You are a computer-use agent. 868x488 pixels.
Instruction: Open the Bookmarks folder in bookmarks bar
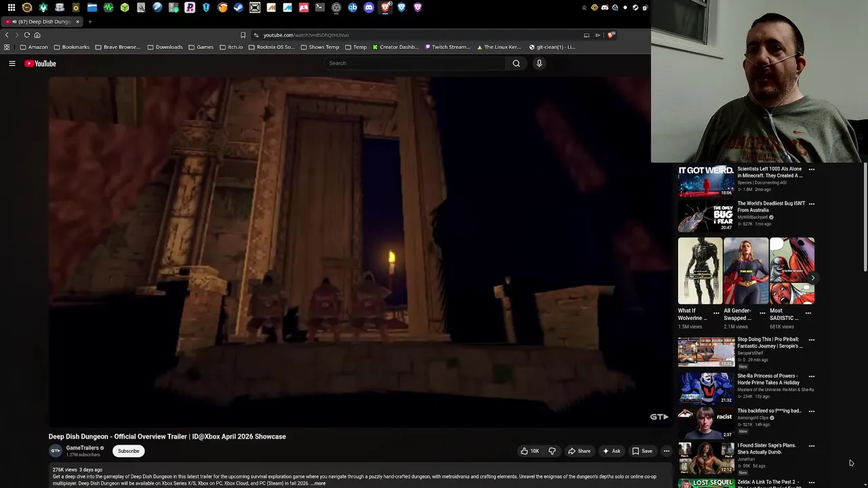[x=71, y=47]
